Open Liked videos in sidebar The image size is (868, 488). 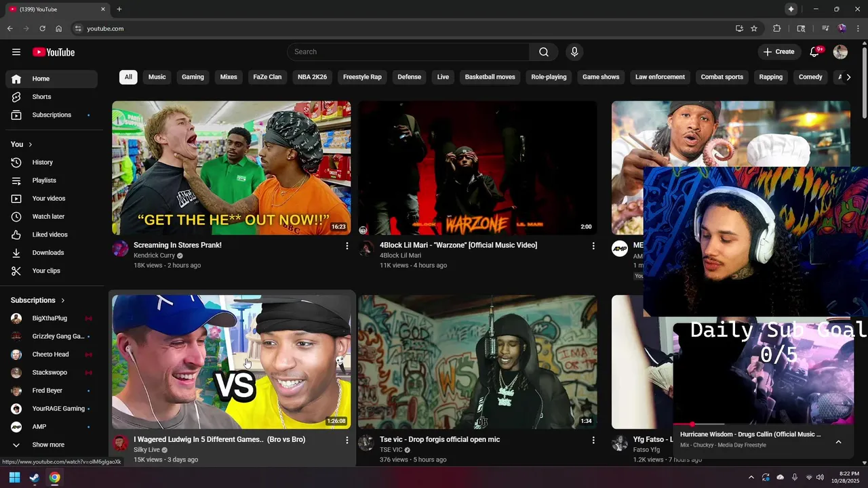[x=52, y=235]
